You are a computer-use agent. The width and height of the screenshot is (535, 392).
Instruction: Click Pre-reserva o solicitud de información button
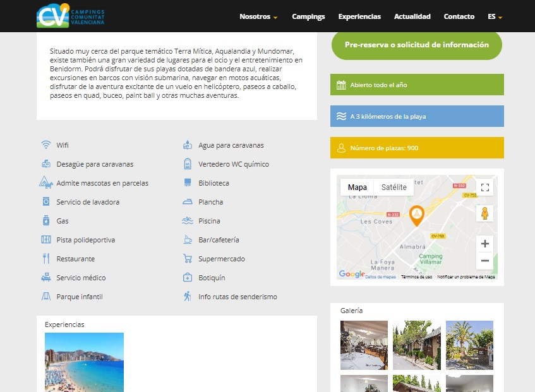click(x=417, y=45)
